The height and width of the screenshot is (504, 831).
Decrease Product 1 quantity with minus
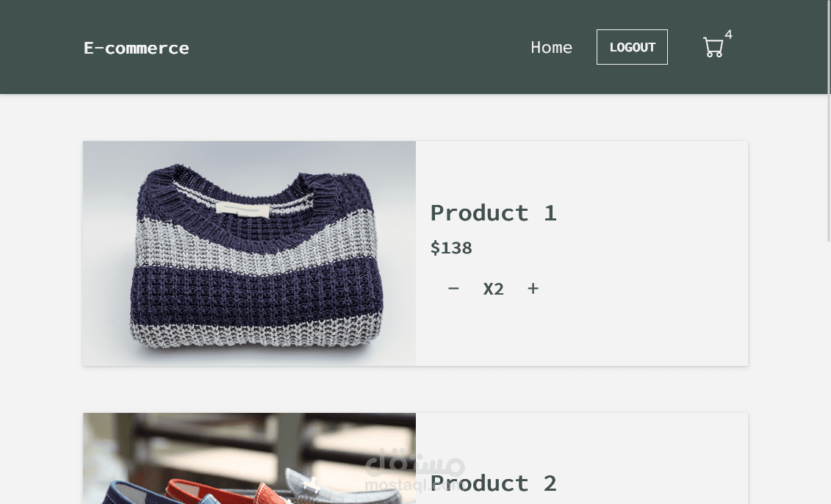pyautogui.click(x=453, y=289)
